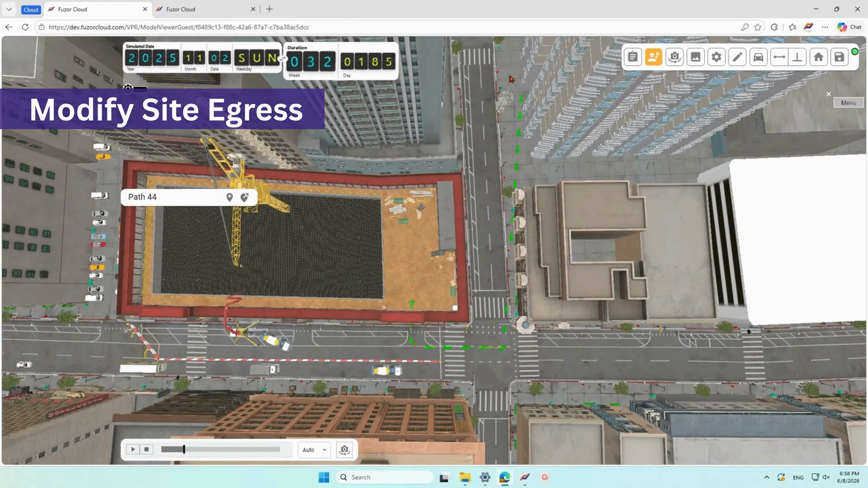Toggle the highlighted worker settings tool

[x=653, y=57]
